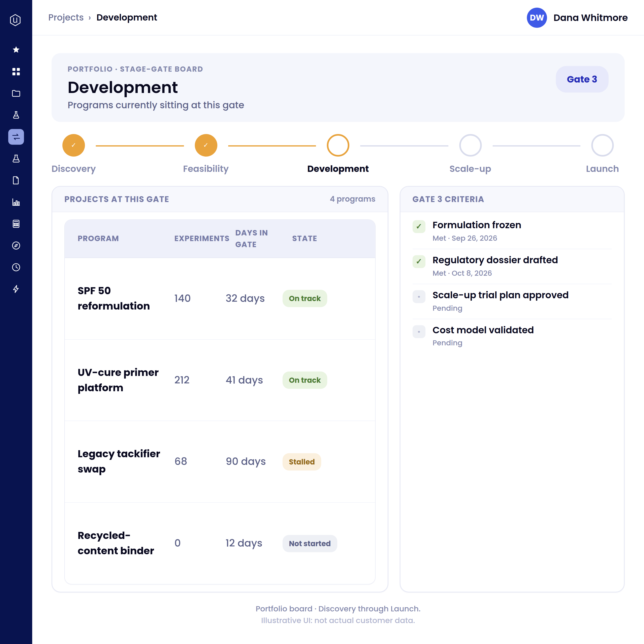Screen dimensions: 644x644
Task: Open the calculator sidebar icon
Action: pyautogui.click(x=16, y=224)
